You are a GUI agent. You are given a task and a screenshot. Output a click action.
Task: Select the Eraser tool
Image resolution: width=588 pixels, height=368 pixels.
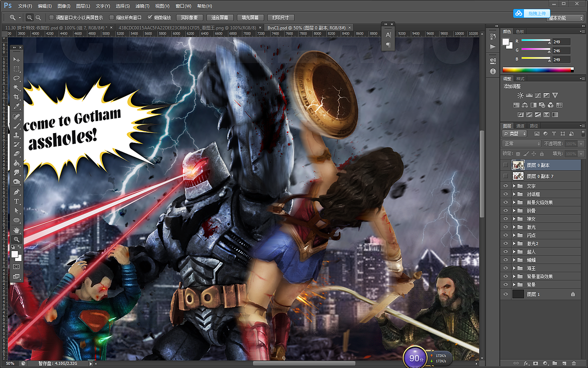point(17,154)
